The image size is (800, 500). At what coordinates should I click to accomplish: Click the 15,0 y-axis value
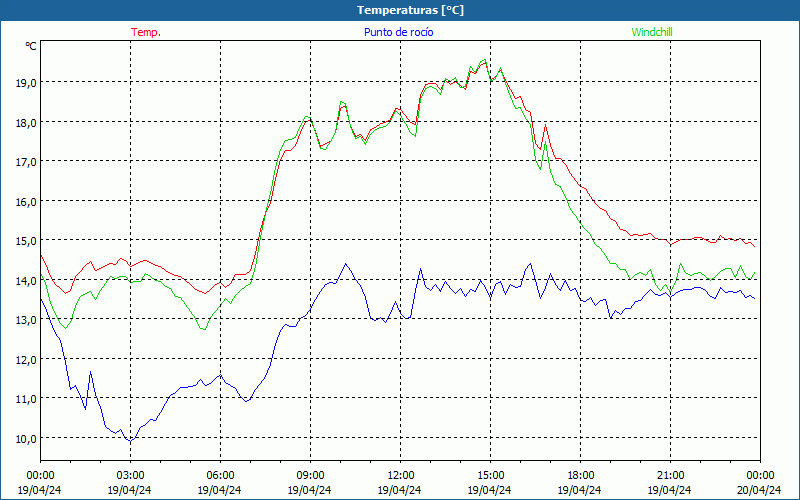[x=26, y=241]
